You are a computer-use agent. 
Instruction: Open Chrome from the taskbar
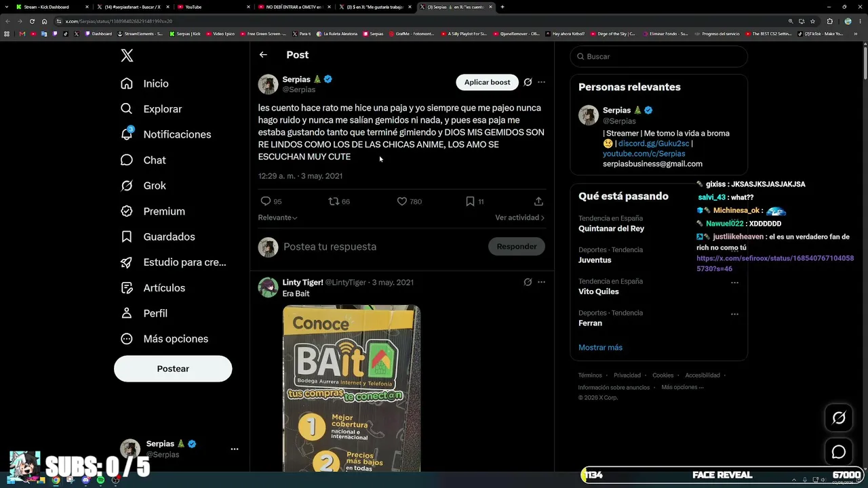click(56, 480)
